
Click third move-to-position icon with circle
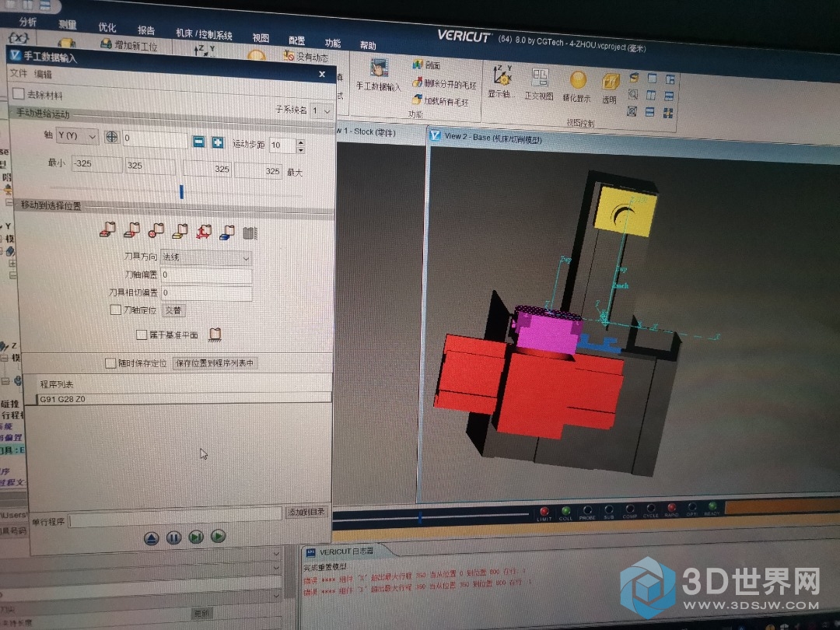pos(156,230)
